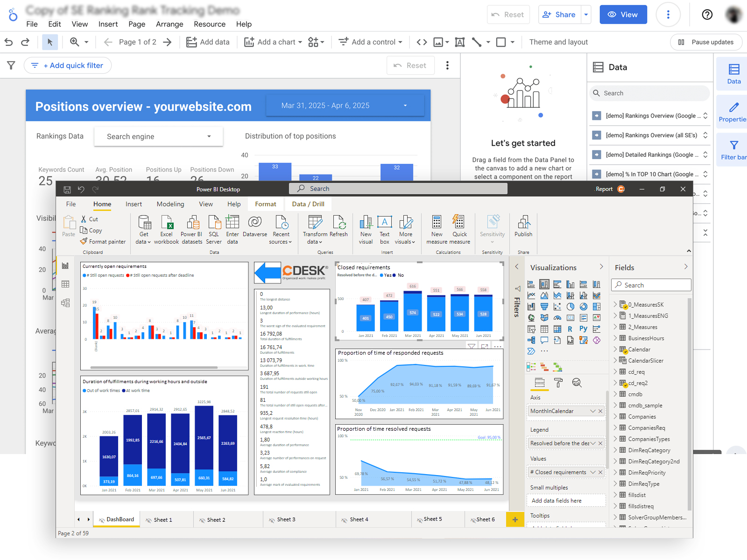The image size is (747, 560).
Task: Click the Add quick filter button
Action: tap(67, 65)
